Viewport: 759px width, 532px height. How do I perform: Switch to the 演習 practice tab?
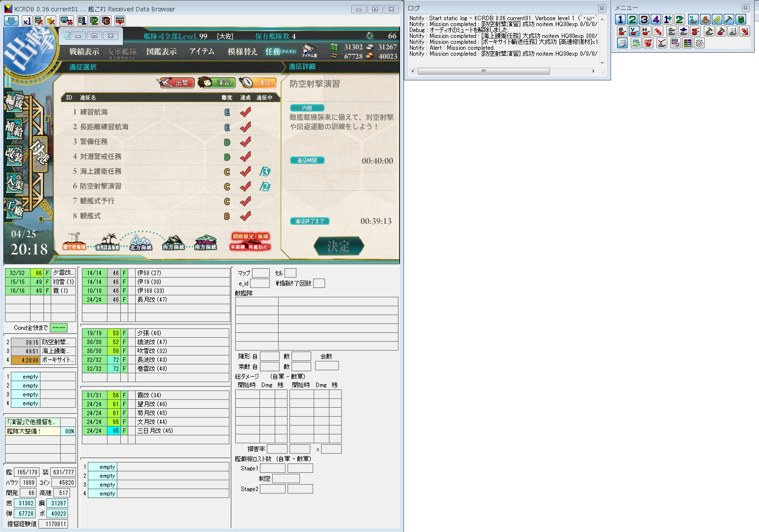[216, 82]
